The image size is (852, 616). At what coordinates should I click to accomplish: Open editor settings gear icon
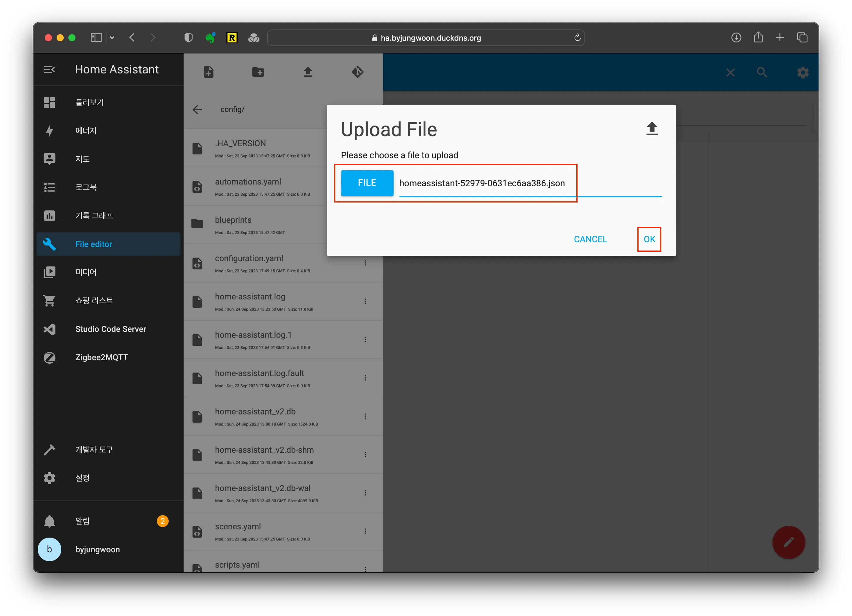(803, 73)
